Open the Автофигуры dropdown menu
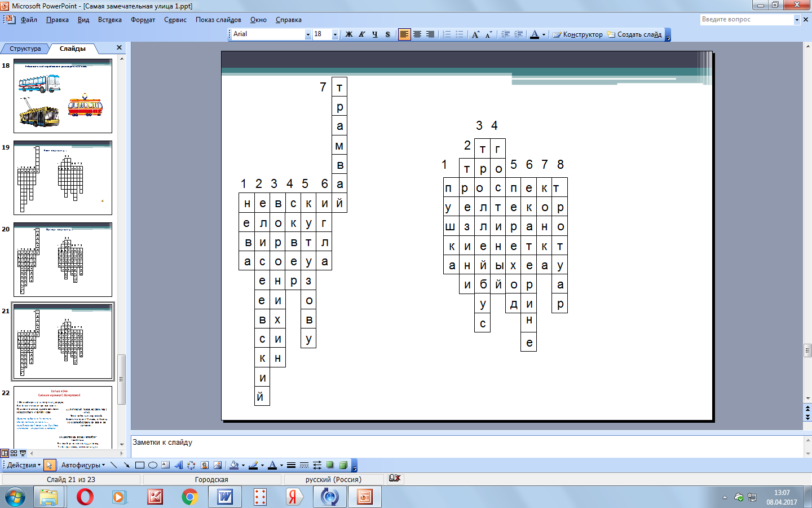The height and width of the screenshot is (508, 812). pos(83,465)
